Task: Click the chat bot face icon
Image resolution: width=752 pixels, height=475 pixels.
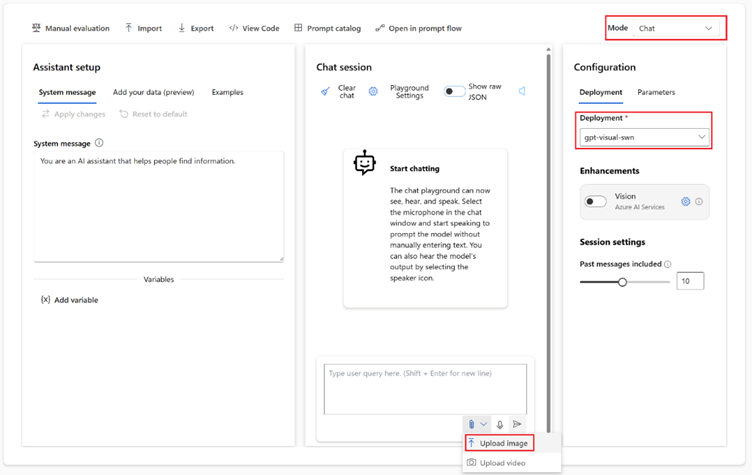Action: (364, 163)
